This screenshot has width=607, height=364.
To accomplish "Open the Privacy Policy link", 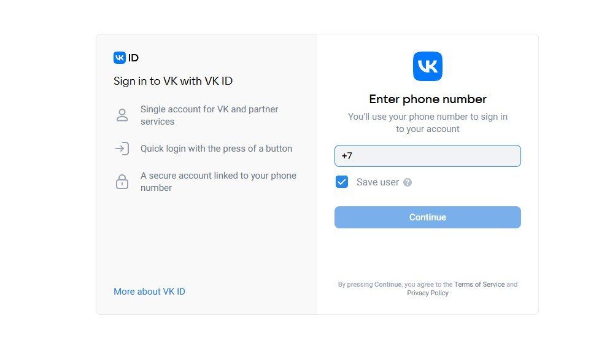I will click(427, 293).
